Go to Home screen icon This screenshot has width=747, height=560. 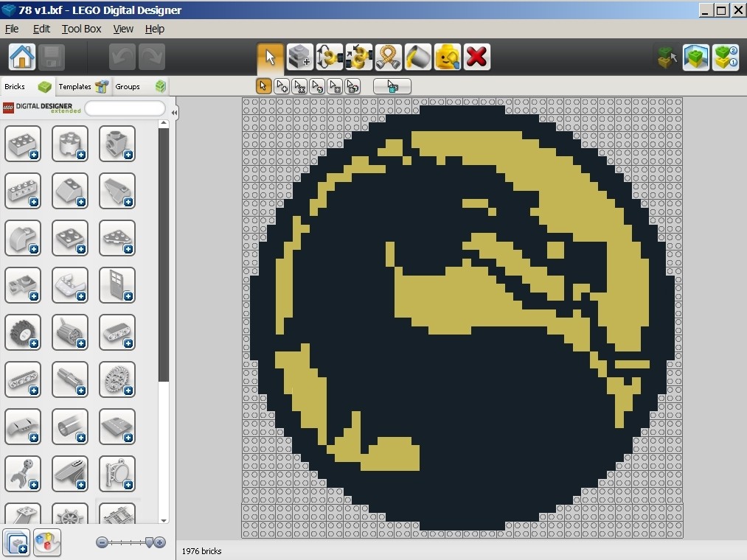click(22, 57)
